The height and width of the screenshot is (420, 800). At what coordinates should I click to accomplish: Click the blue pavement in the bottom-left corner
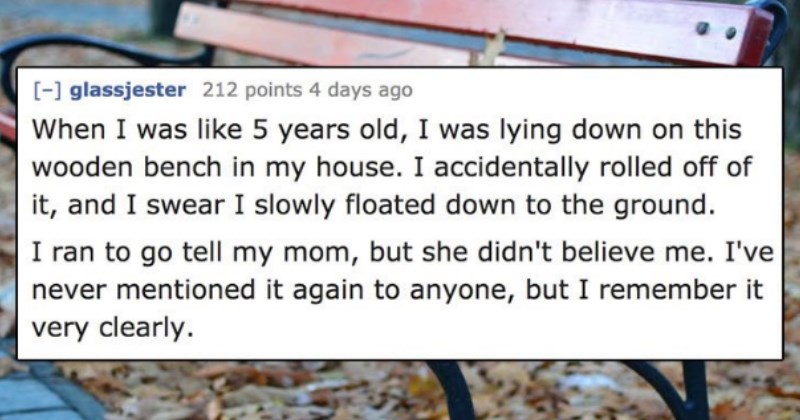pos(38,398)
